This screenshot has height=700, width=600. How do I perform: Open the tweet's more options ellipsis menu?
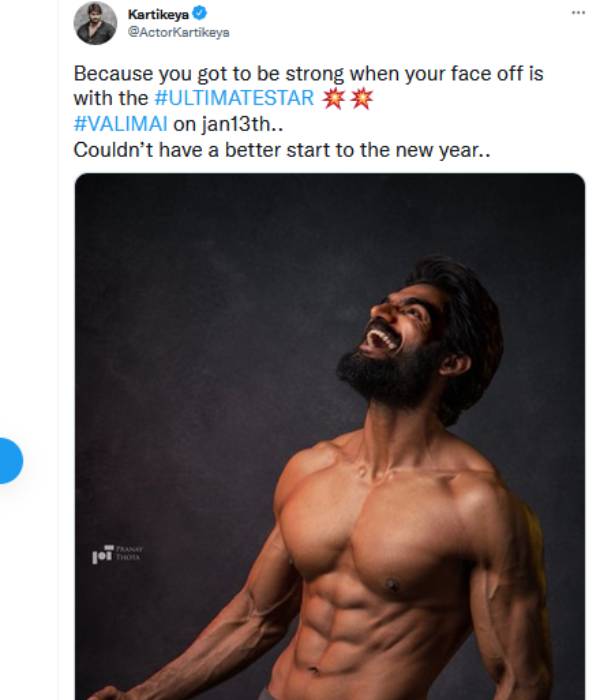click(577, 12)
